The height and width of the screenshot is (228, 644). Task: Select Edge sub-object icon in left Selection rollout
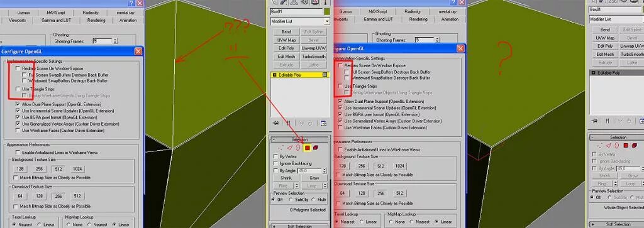pos(289,148)
